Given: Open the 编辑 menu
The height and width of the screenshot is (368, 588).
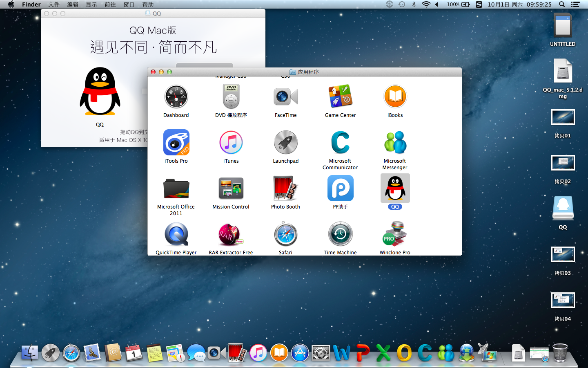Looking at the screenshot, I should point(73,4).
